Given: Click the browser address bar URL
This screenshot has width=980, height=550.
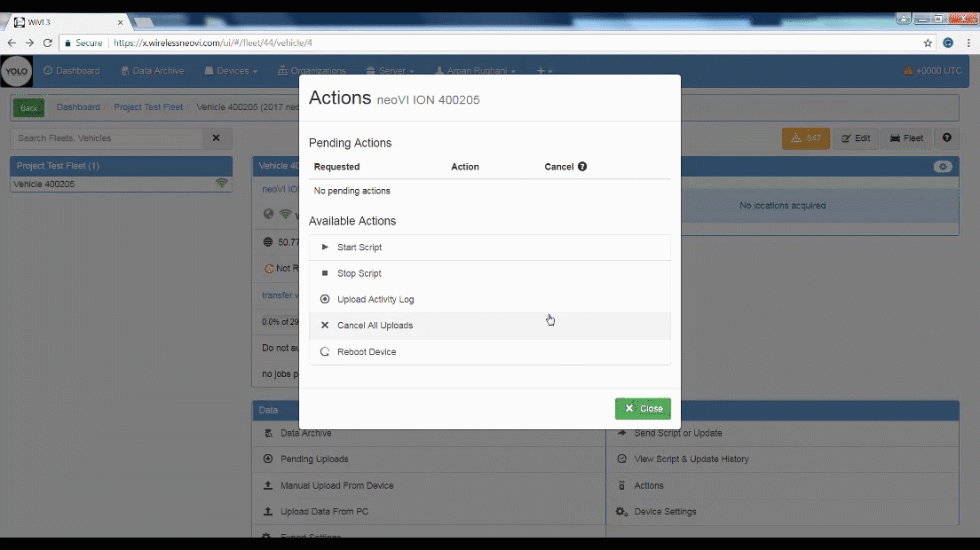Looking at the screenshot, I should tap(212, 43).
